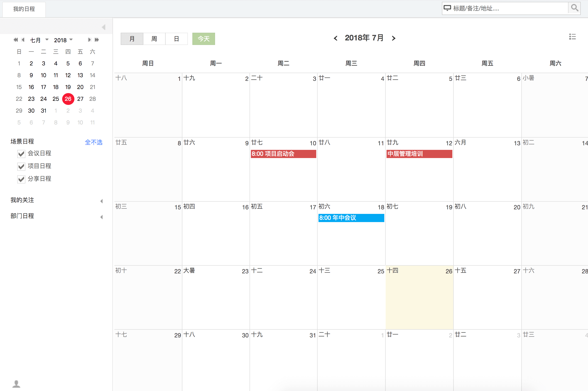Toggle the 会议日程 checkbox

[21, 153]
